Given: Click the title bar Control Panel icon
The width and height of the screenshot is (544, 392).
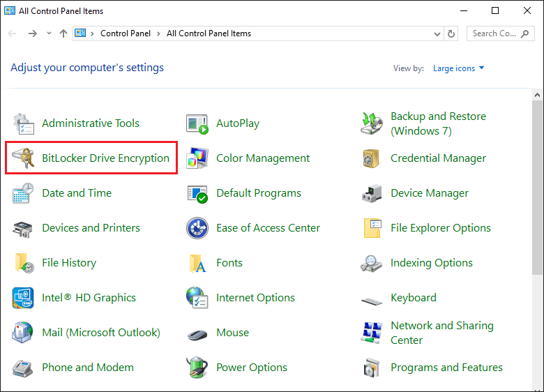Looking at the screenshot, I should (x=10, y=10).
